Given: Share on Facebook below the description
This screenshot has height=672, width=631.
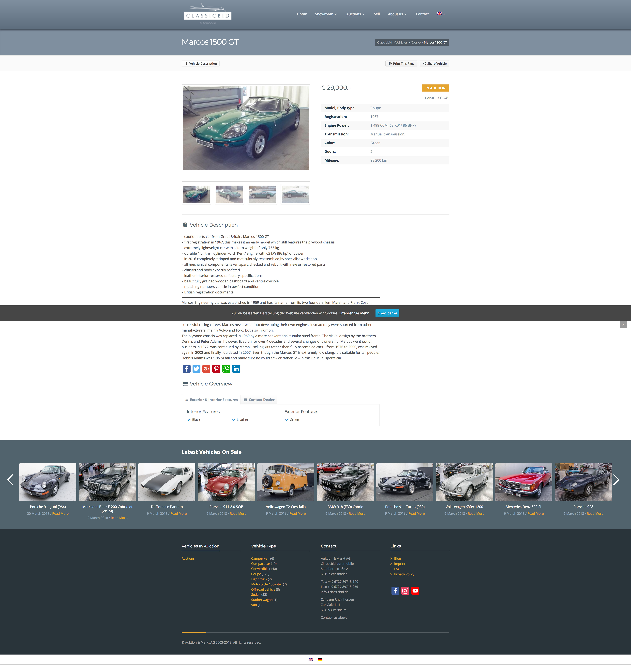Looking at the screenshot, I should coord(186,369).
